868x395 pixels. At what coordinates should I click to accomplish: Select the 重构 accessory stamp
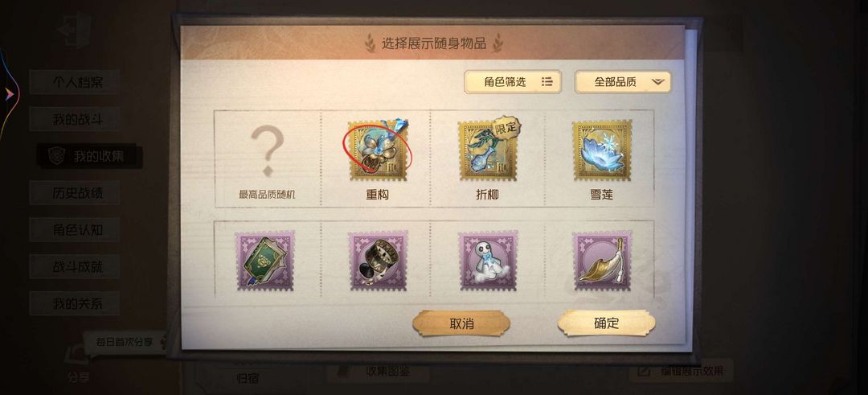tap(378, 150)
